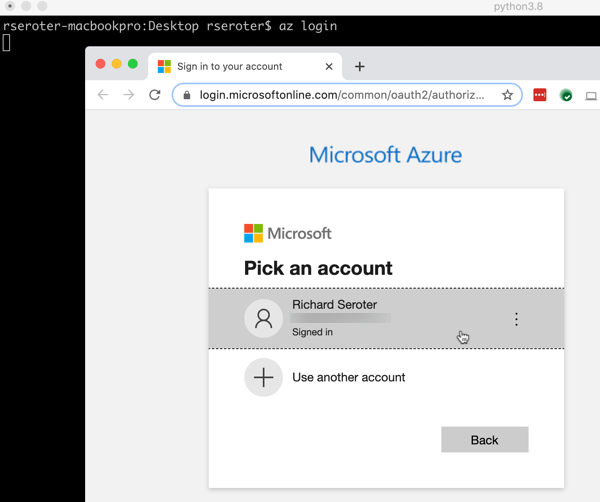Viewport: 600px width, 502px height.
Task: Click the browser forward arrow
Action: (x=128, y=95)
